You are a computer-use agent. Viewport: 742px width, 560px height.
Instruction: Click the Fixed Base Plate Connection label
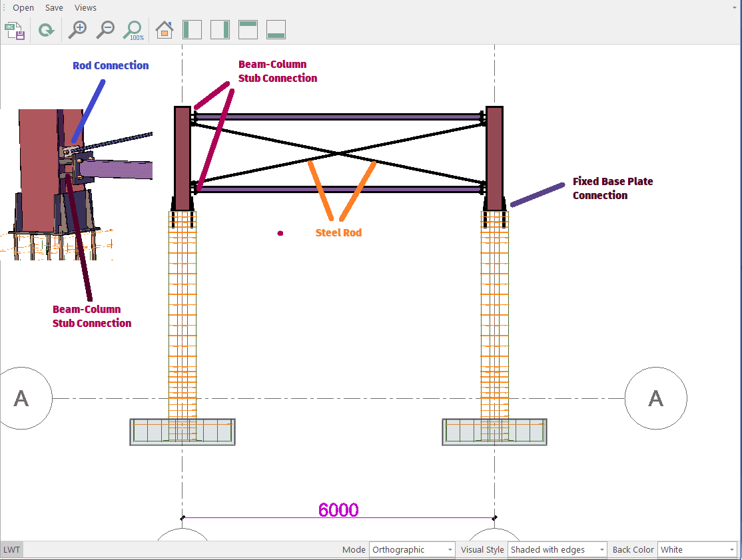click(x=612, y=188)
